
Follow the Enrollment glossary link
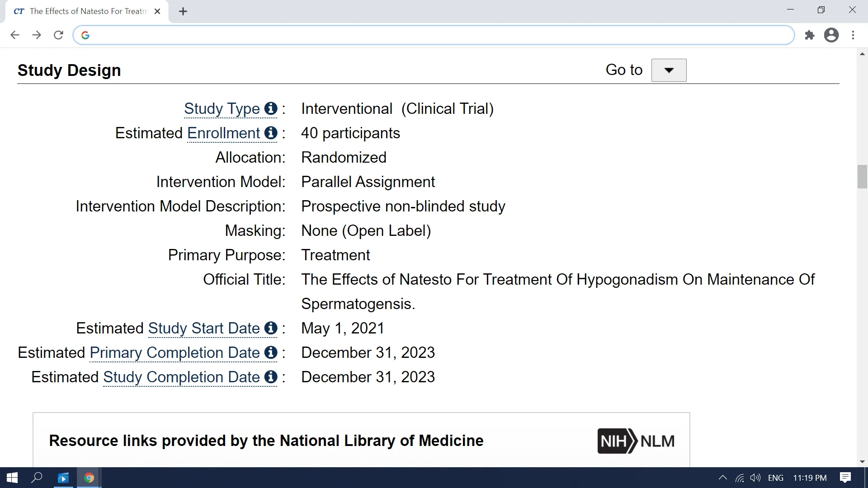[x=223, y=133]
